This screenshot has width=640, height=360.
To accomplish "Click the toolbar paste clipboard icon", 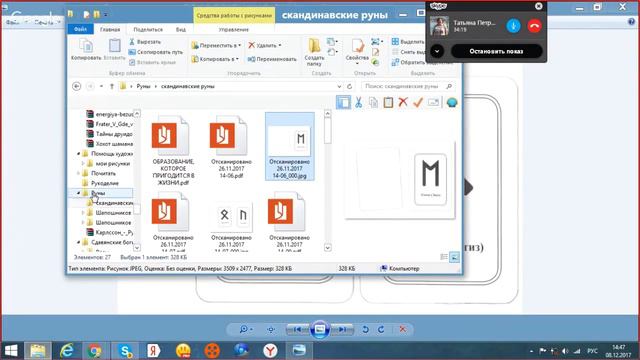I will point(388,102).
